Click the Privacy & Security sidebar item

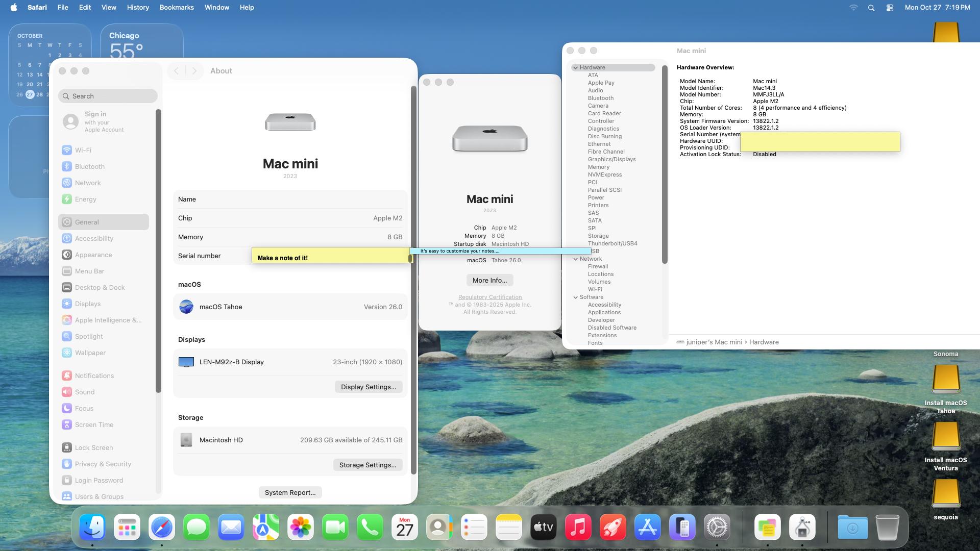point(103,464)
